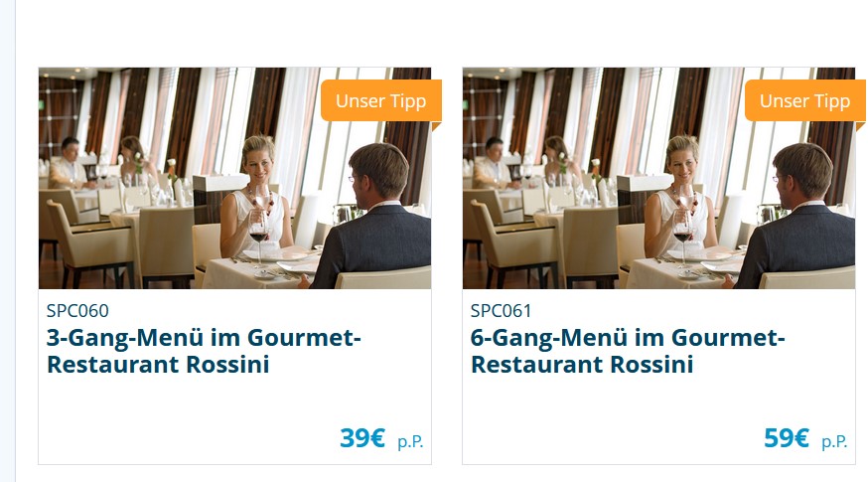Image resolution: width=868 pixels, height=482 pixels.
Task: Click the folded corner under left Unser Tipp ribbon
Action: click(x=437, y=126)
